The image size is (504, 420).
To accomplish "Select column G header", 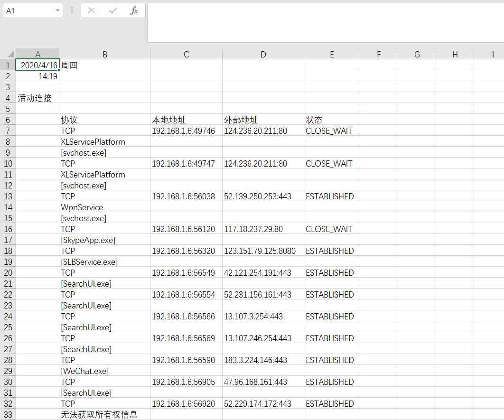I will coord(417,55).
